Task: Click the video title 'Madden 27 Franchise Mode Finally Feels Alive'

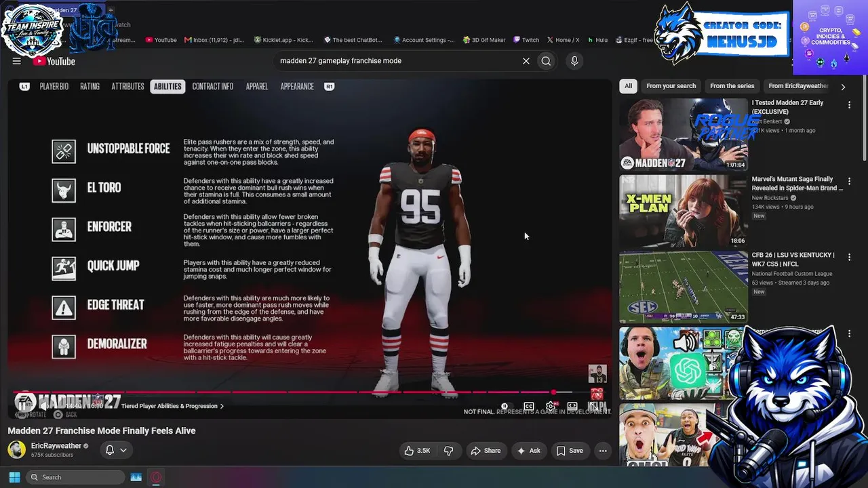Action: (x=102, y=430)
